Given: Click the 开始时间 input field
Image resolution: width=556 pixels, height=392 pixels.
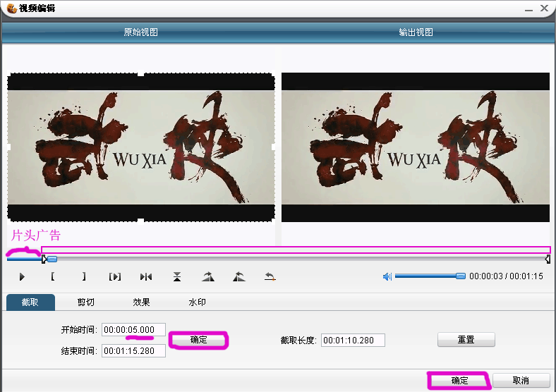Looking at the screenshot, I should (x=133, y=330).
